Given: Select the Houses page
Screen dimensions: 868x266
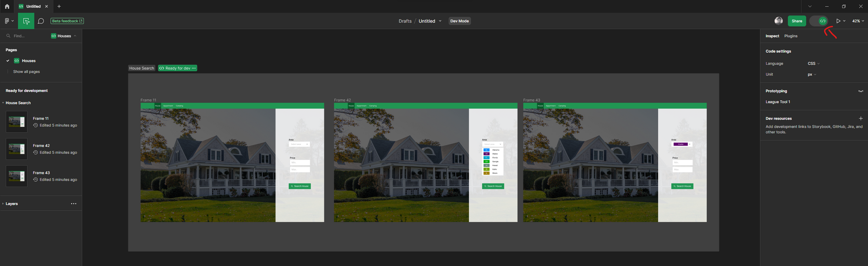Looking at the screenshot, I should click(29, 61).
